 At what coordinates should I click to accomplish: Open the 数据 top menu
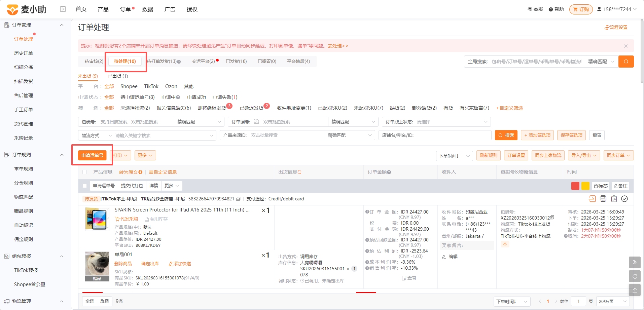[147, 9]
